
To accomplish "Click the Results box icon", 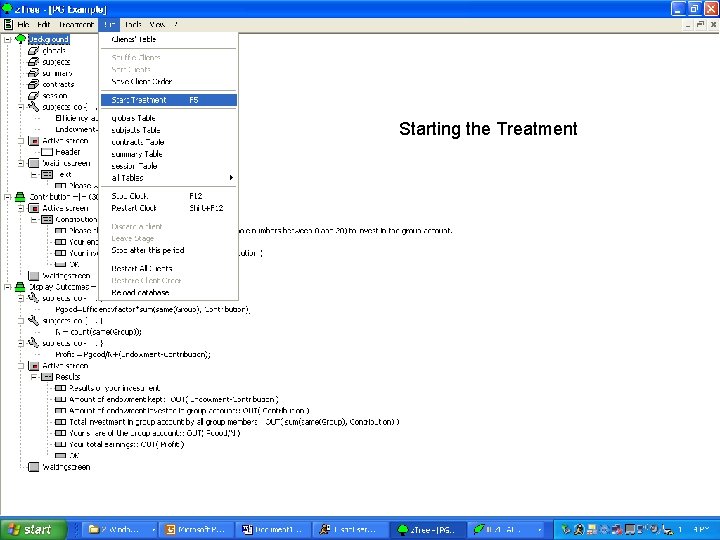I will (47, 377).
